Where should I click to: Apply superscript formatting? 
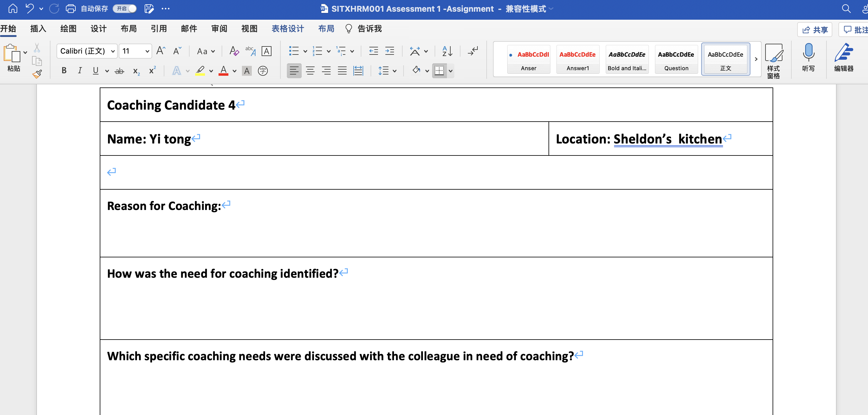coord(152,70)
